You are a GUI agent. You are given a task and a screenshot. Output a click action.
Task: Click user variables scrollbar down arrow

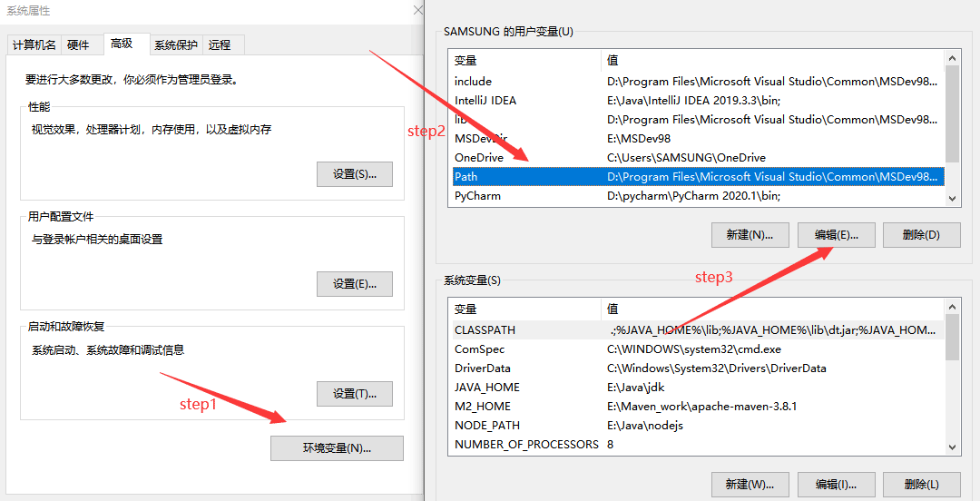coord(952,198)
